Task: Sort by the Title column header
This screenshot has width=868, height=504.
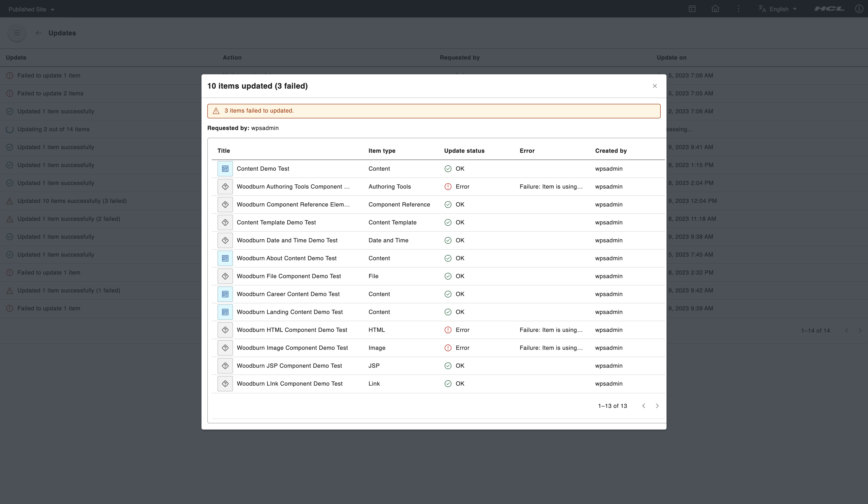Action: pos(224,151)
